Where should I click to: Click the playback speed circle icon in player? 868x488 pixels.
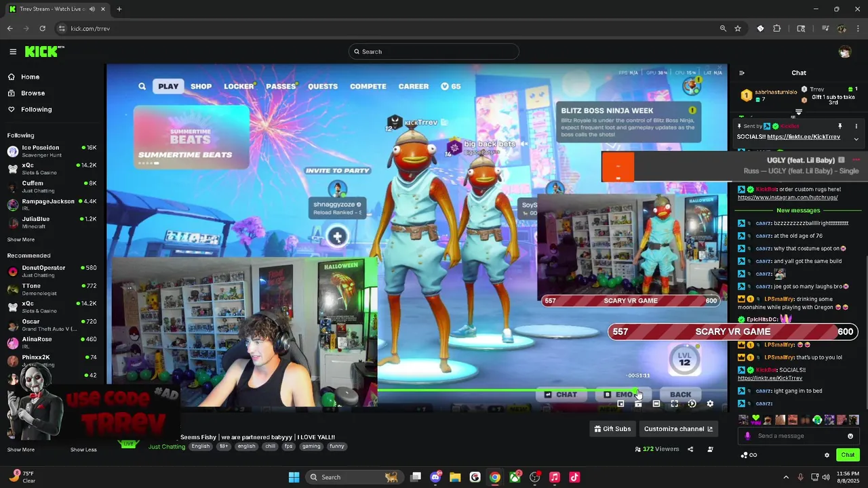tap(692, 403)
